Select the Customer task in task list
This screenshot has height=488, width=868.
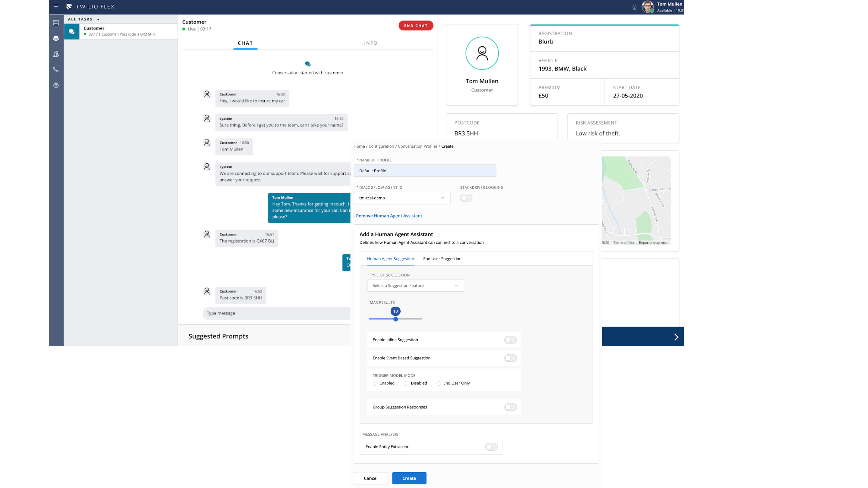point(121,31)
